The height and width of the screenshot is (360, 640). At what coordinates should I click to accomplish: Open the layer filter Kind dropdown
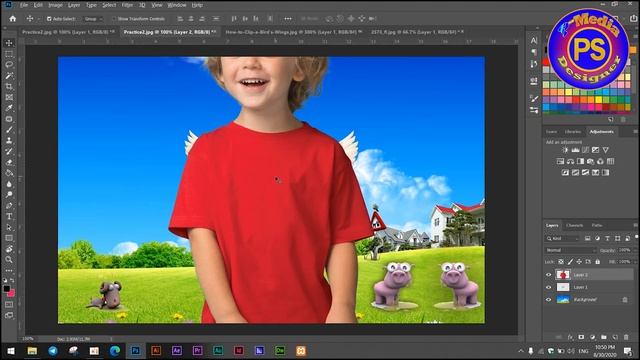(563, 238)
